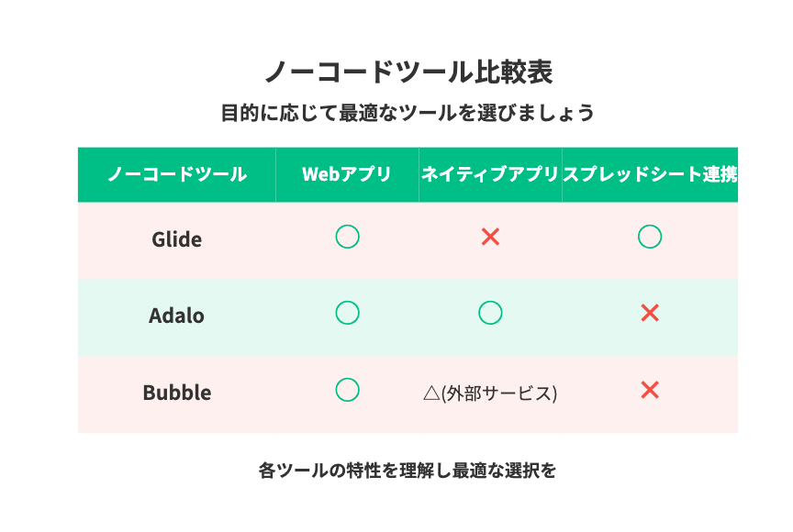Click the title ノーコードツール比較表

[408, 72]
